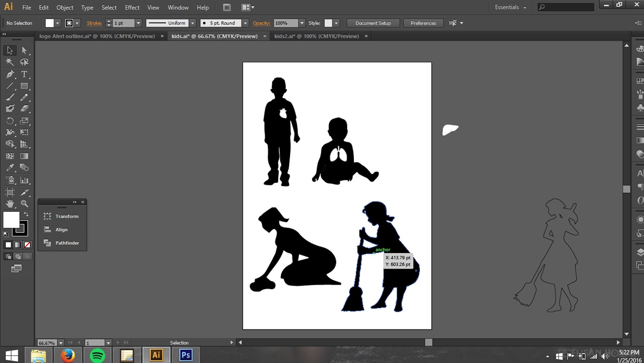Viewport: 644px width, 363px height.
Task: Expand the Opacity value dropdown
Action: tap(302, 23)
